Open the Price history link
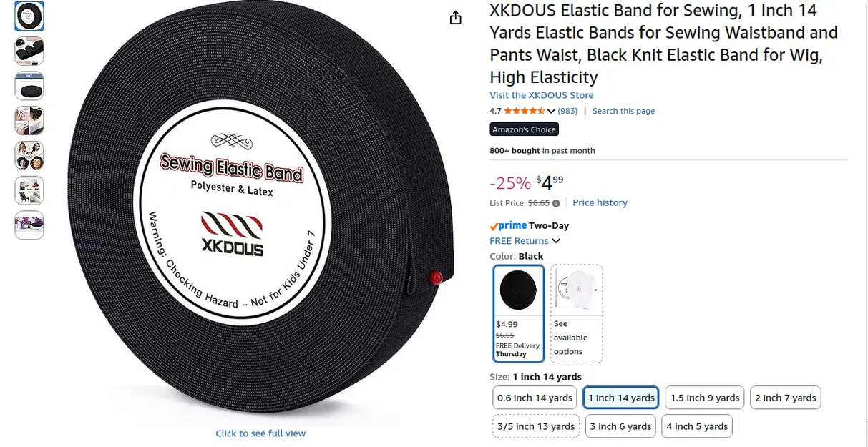This screenshot has width=868, height=447. point(600,203)
